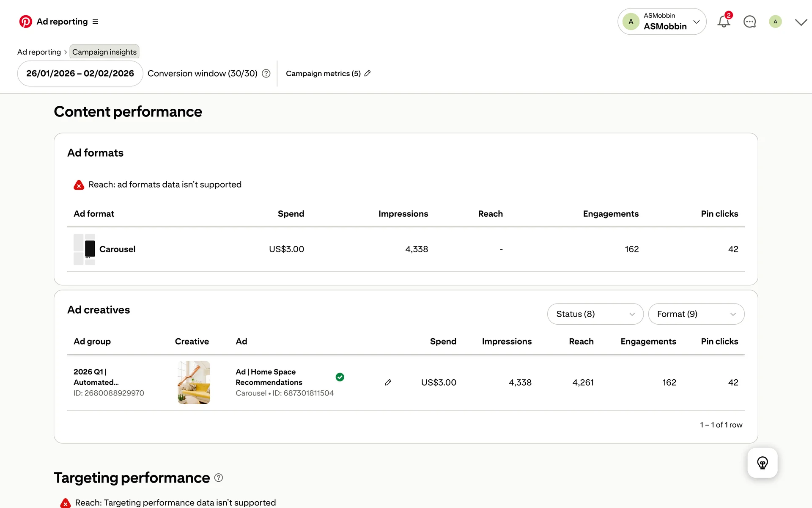The width and height of the screenshot is (812, 508).
Task: Select the Campaign insights breadcrumb
Action: (104, 52)
